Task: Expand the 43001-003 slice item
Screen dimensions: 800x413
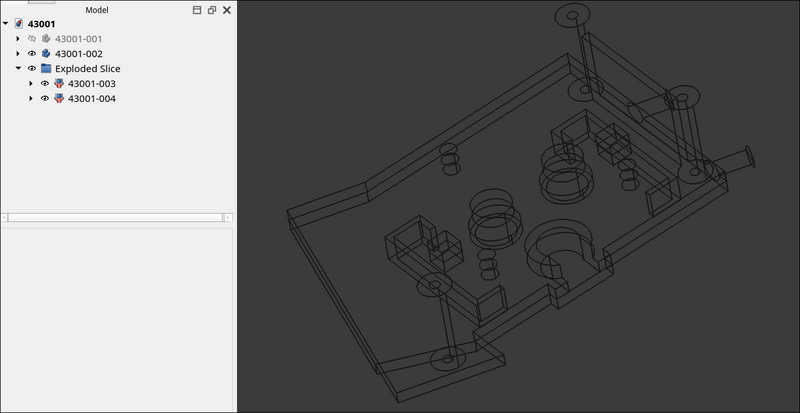Action: 31,84
